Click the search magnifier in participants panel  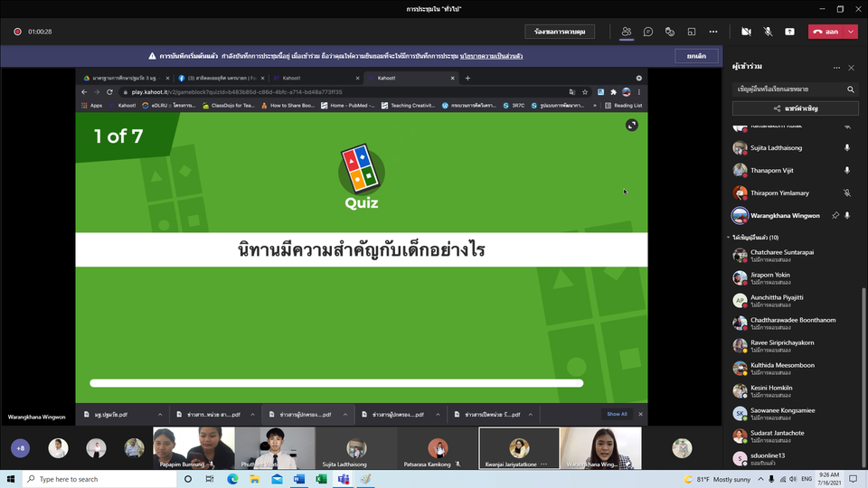(x=850, y=89)
